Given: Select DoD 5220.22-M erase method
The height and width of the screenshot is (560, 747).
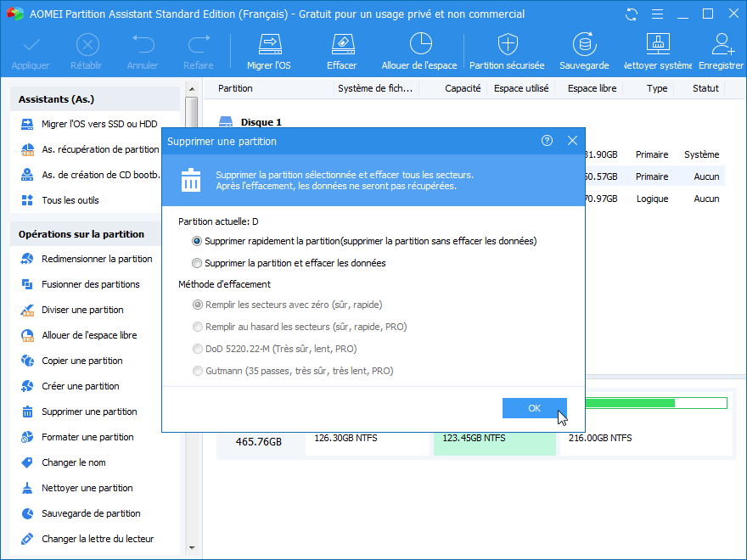Looking at the screenshot, I should coord(275,349).
